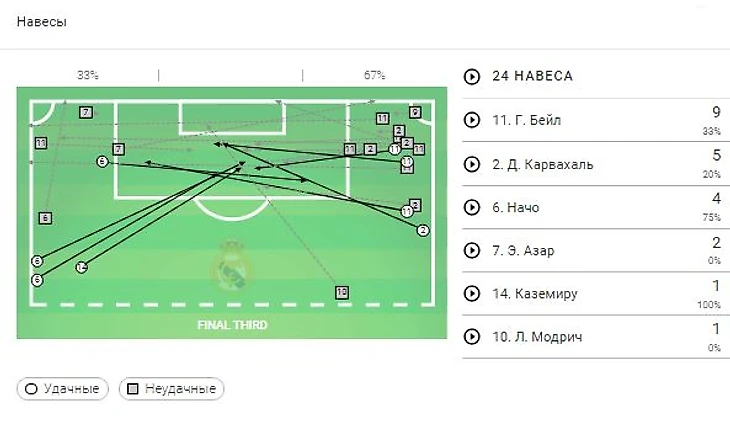The image size is (730, 427).
Task: Select the 24 НАВЕСА total heading
Action: pyautogui.click(x=533, y=76)
